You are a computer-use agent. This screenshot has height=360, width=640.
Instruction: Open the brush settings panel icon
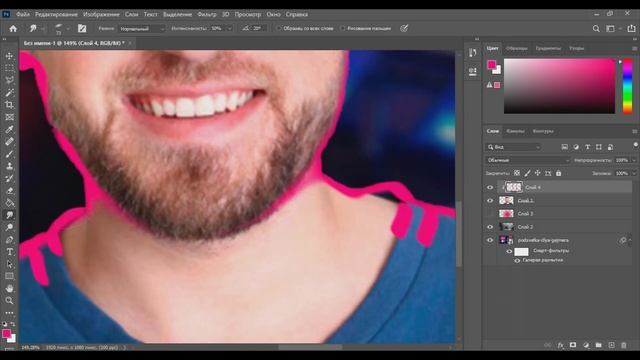[x=82, y=28]
